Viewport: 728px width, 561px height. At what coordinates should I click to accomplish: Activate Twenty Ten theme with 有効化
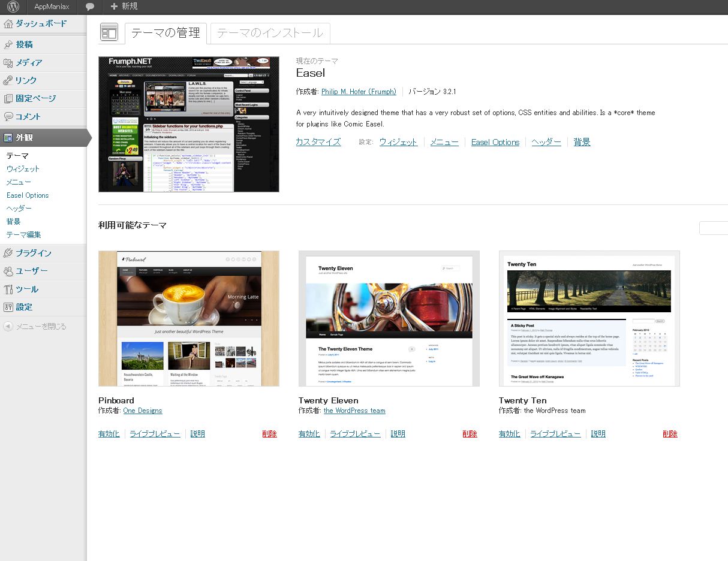pyautogui.click(x=509, y=434)
